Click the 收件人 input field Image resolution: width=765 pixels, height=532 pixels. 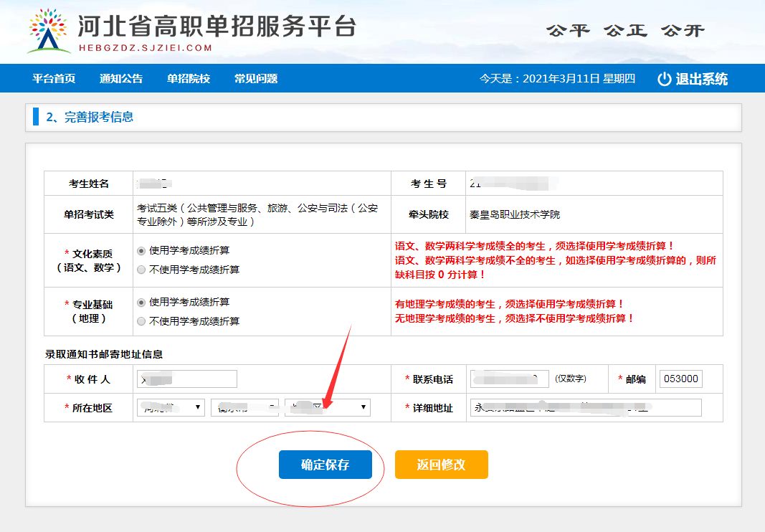(186, 379)
